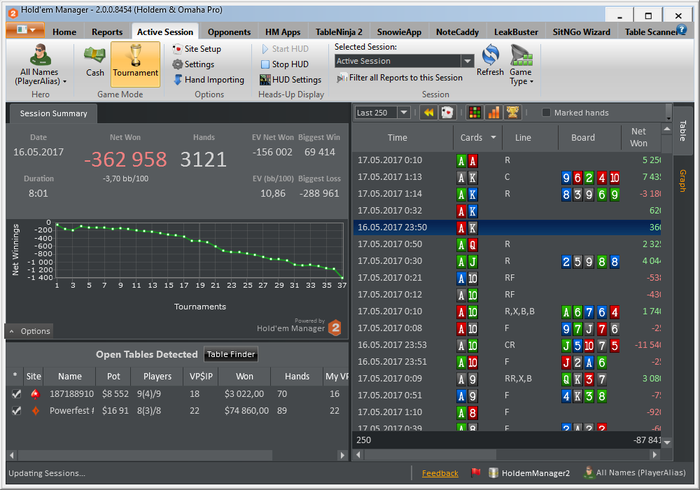Switch to the Reports tab
This screenshot has height=490, width=700.
tap(107, 32)
